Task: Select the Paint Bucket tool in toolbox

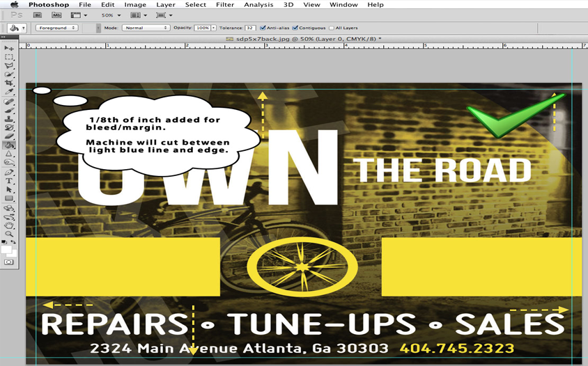Action: pos(9,145)
